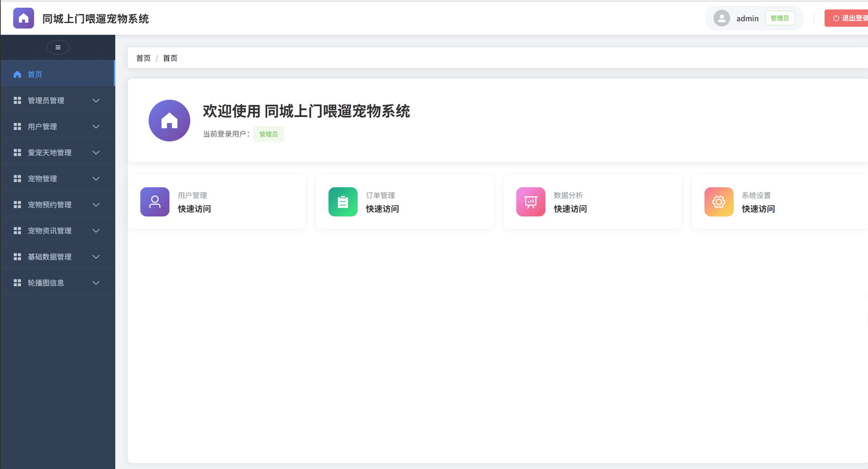Viewport: 868px width, 469px height.
Task: Click 快速访问 under 用户管理 card
Action: (x=194, y=209)
